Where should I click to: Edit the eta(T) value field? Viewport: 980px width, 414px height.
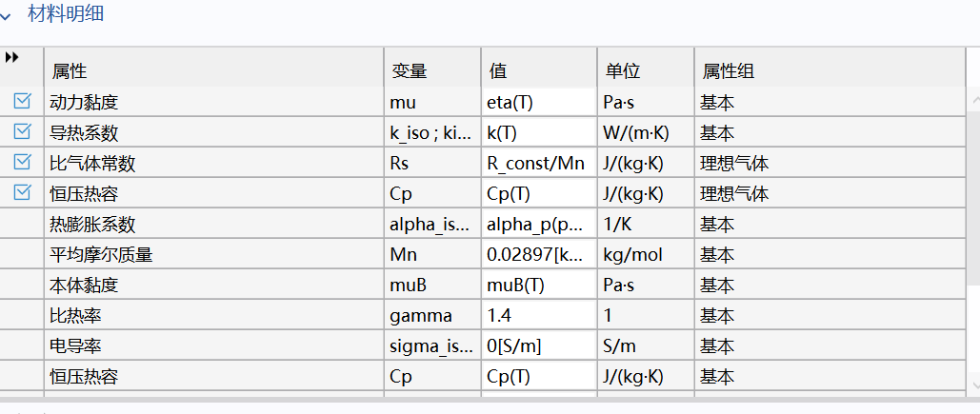click(539, 103)
